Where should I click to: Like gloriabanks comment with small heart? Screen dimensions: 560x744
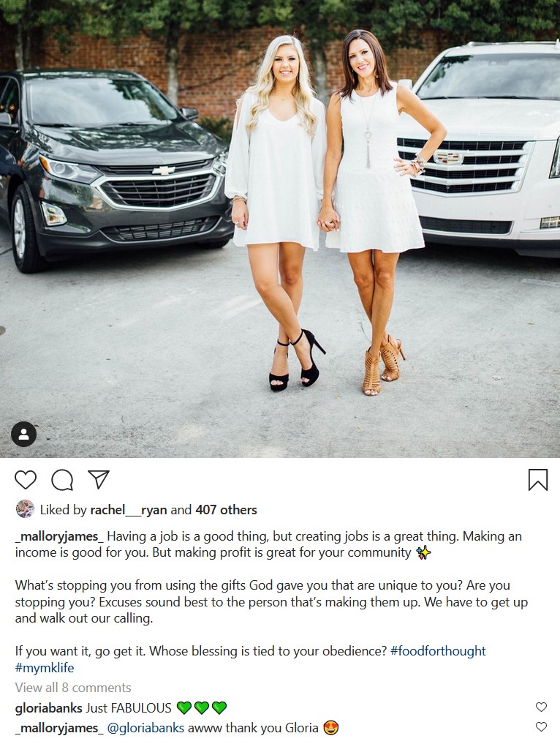click(541, 707)
